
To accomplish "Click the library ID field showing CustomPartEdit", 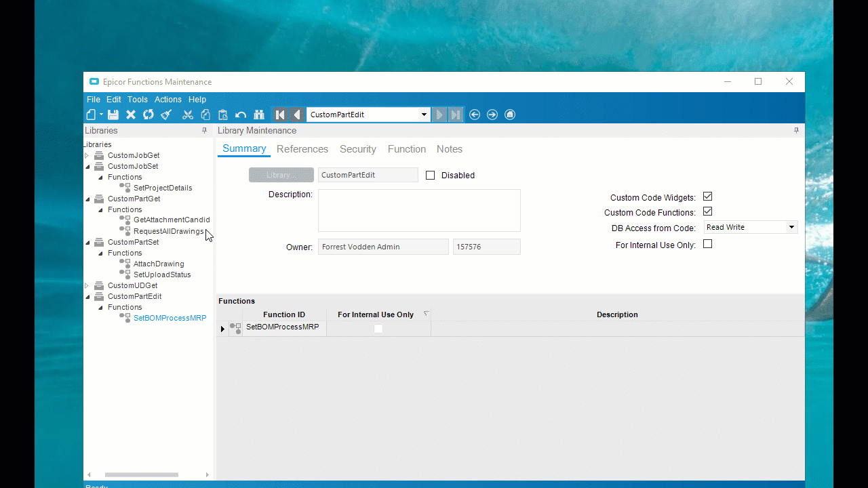I will coord(368,175).
